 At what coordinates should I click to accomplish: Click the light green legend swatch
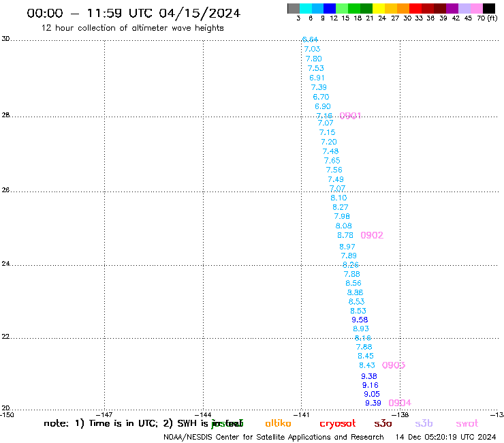pyautogui.click(x=342, y=8)
